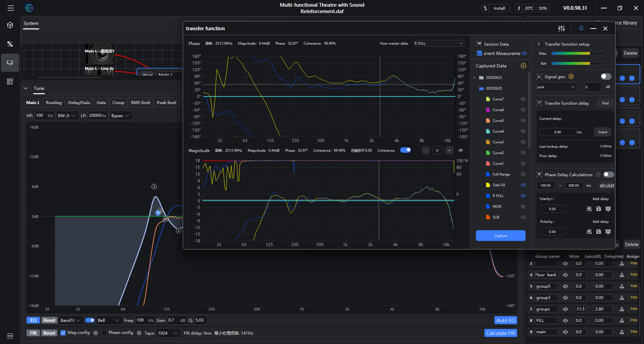
Task: Pin the transfer function window
Action: [581, 29]
